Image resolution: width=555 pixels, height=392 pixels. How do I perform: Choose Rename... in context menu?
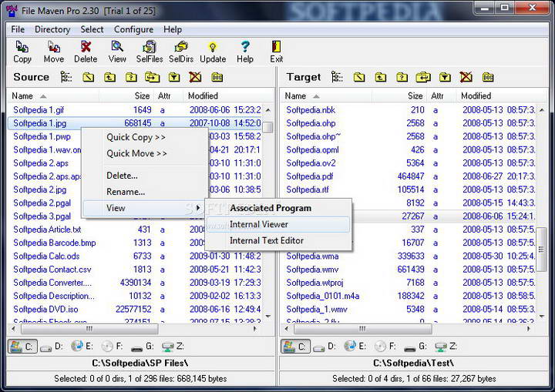[x=144, y=192]
